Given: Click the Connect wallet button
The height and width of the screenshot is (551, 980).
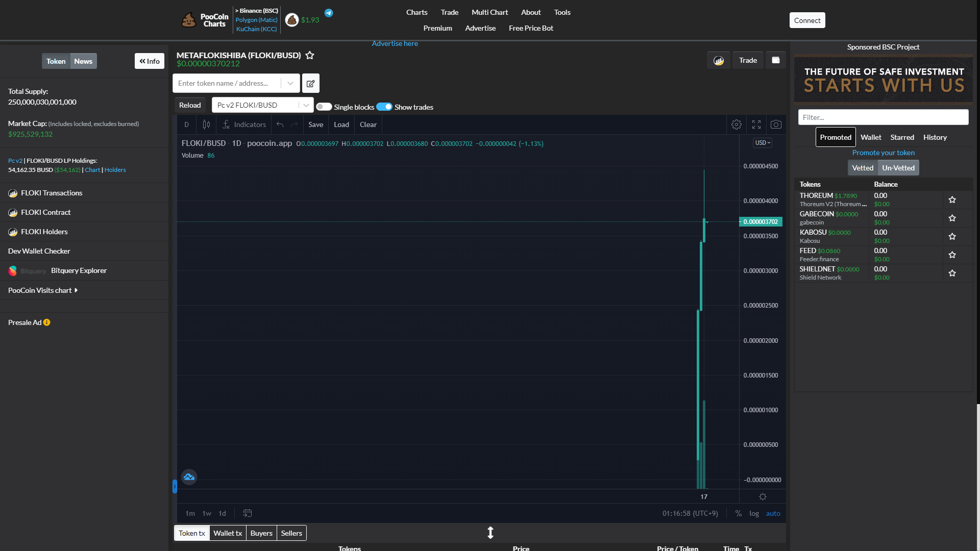Looking at the screenshot, I should (x=807, y=20).
